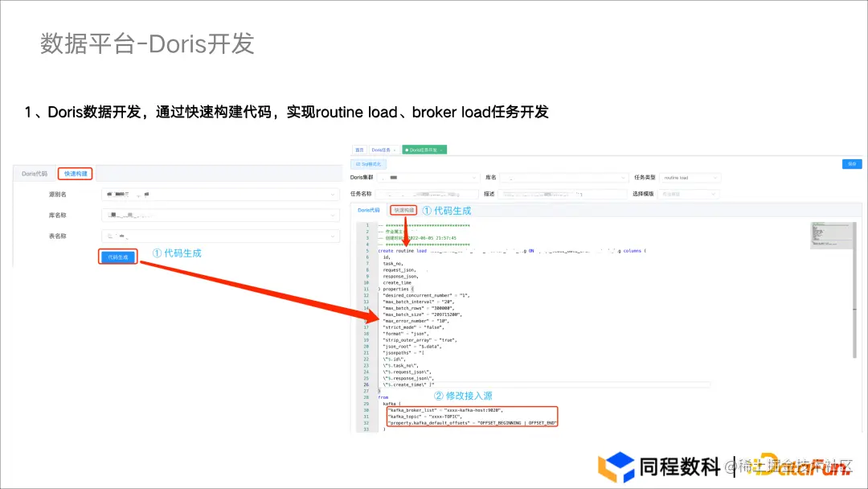Viewport: 868px width, 489px height.
Task: Close the Doris任务 tab using its x icon
Action: pyautogui.click(x=395, y=150)
